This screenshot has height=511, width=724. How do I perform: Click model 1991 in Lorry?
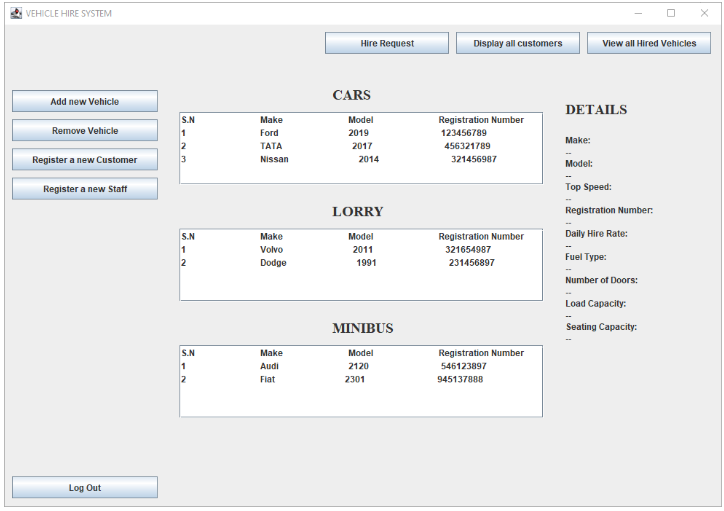366,263
